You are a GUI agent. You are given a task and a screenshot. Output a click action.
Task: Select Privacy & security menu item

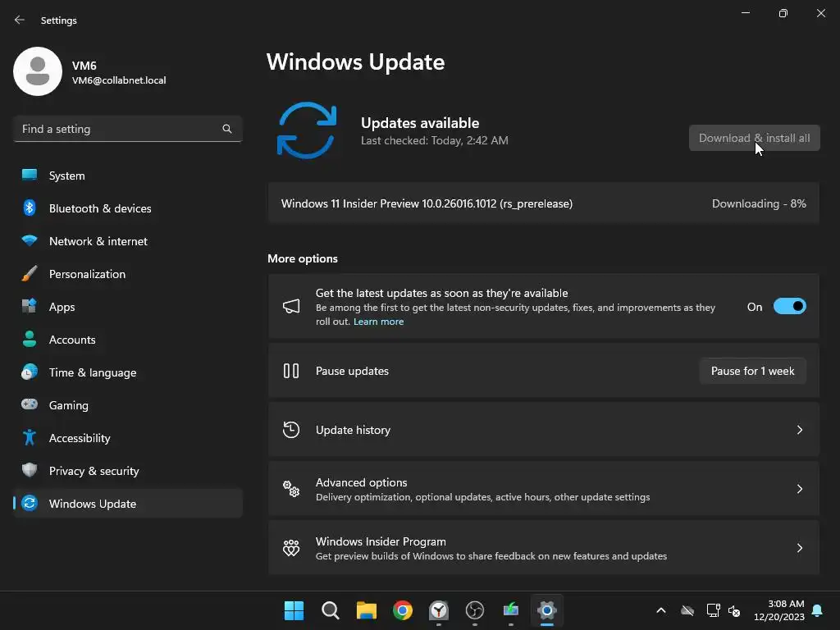pyautogui.click(x=128, y=470)
